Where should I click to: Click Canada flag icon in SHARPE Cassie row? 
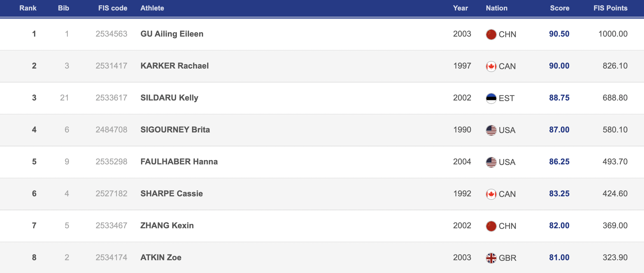pos(491,194)
